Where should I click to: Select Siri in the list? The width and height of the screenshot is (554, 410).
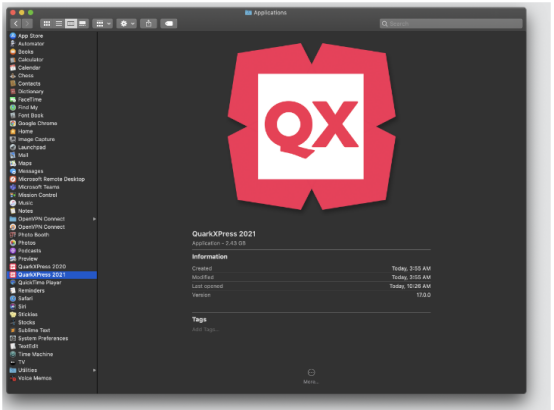[x=52, y=306]
